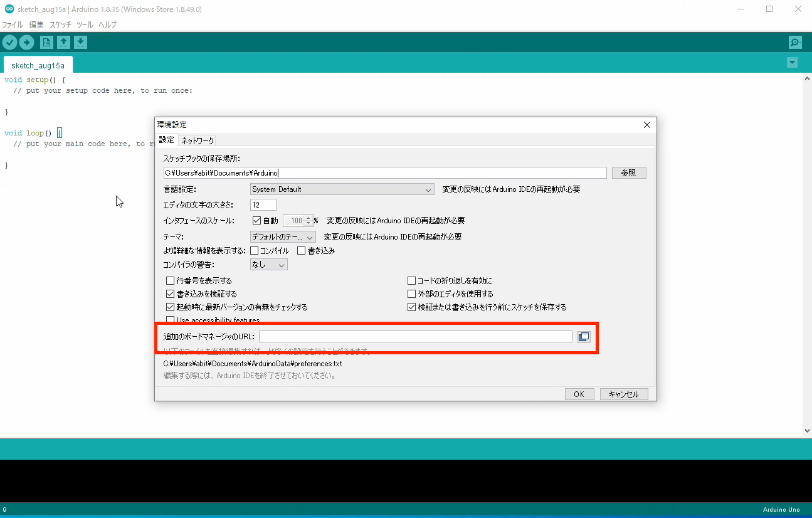Viewport: 812px width, 518px height.
Task: Toggle 自動 interface scale checkbox
Action: [256, 221]
